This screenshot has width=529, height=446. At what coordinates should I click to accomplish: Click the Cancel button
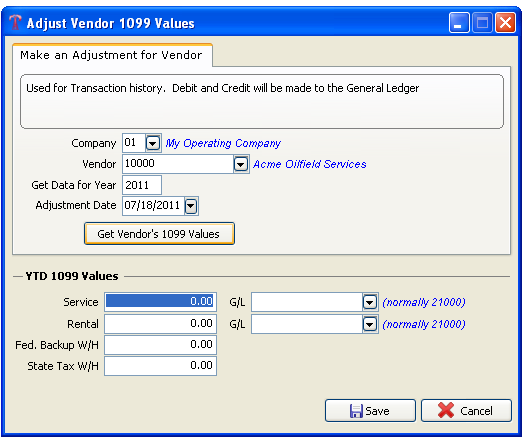pyautogui.click(x=466, y=411)
